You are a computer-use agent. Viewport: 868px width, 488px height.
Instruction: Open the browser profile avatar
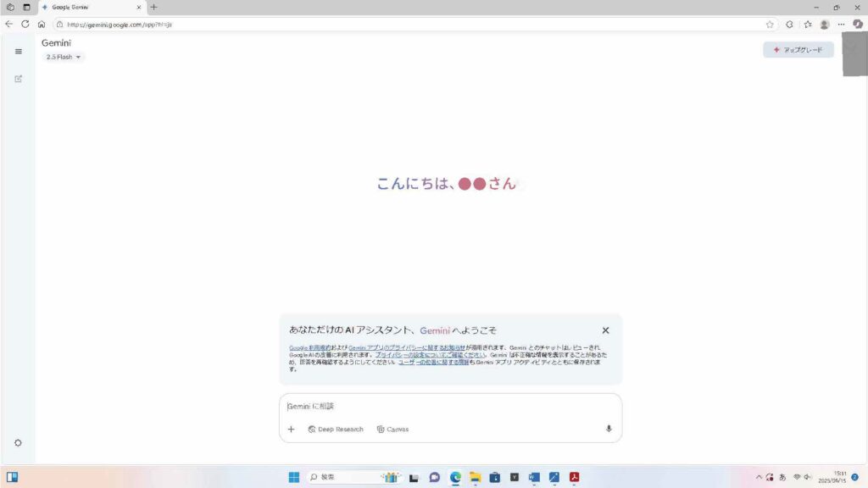pos(824,25)
